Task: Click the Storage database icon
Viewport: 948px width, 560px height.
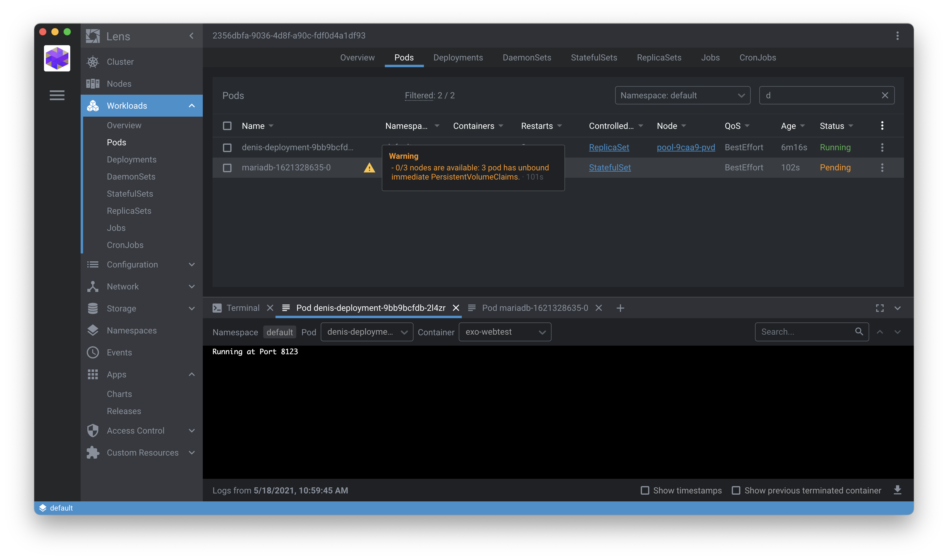Action: pos(93,309)
